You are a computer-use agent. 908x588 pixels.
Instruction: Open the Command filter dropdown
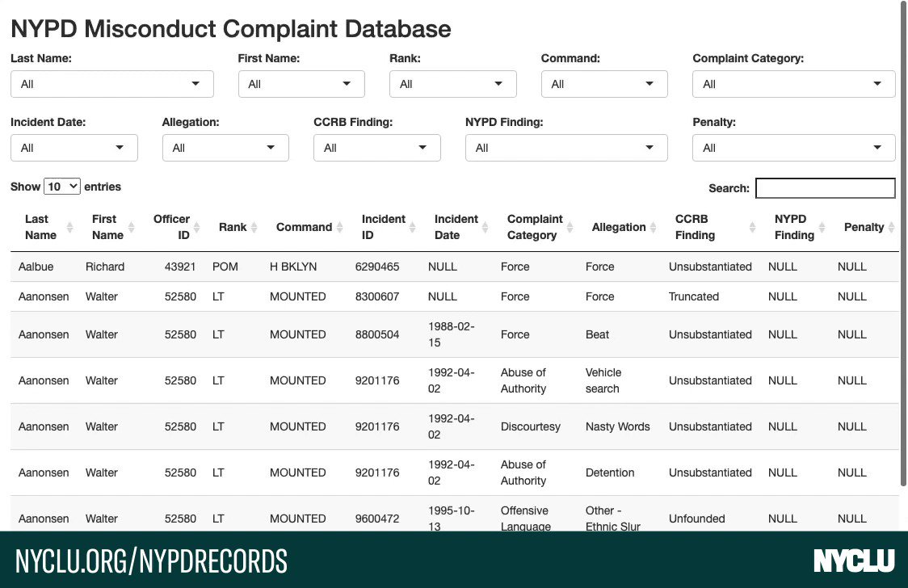(604, 84)
